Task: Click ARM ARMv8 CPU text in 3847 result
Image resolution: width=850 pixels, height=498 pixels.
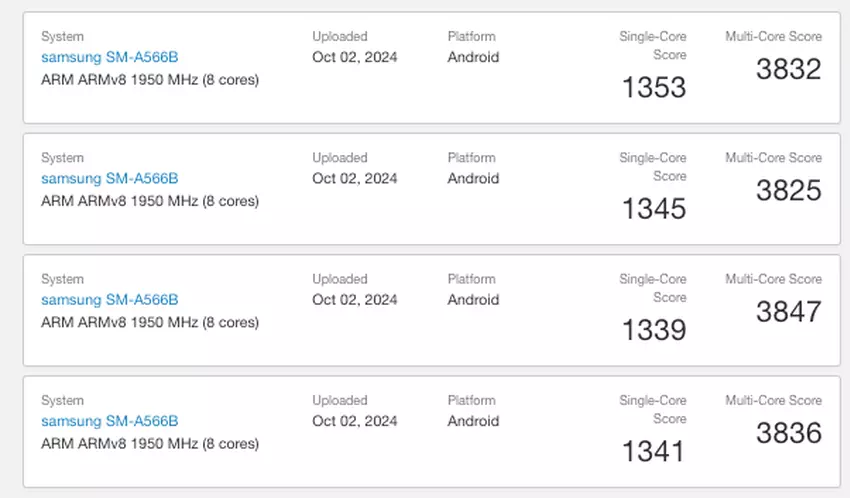Action: (x=150, y=322)
